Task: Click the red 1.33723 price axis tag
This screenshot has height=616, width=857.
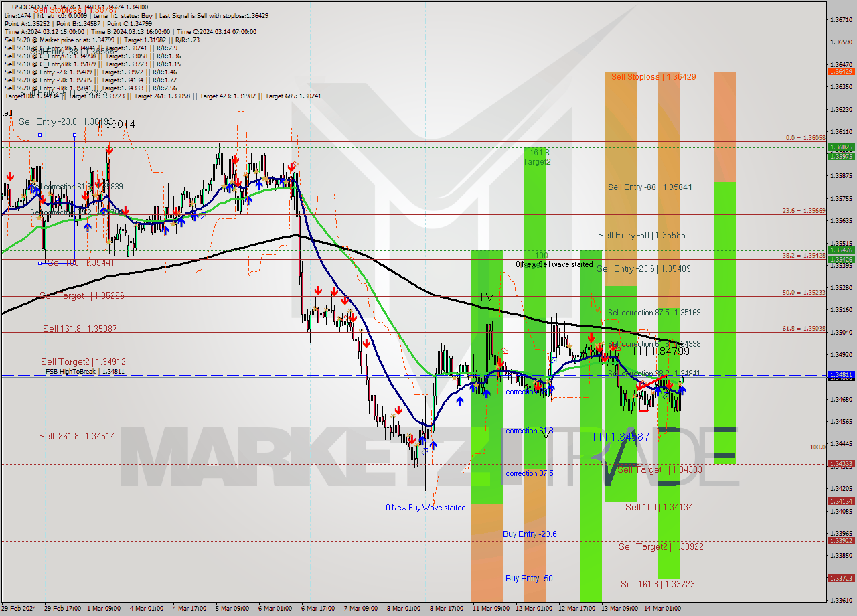Action: tap(841, 579)
